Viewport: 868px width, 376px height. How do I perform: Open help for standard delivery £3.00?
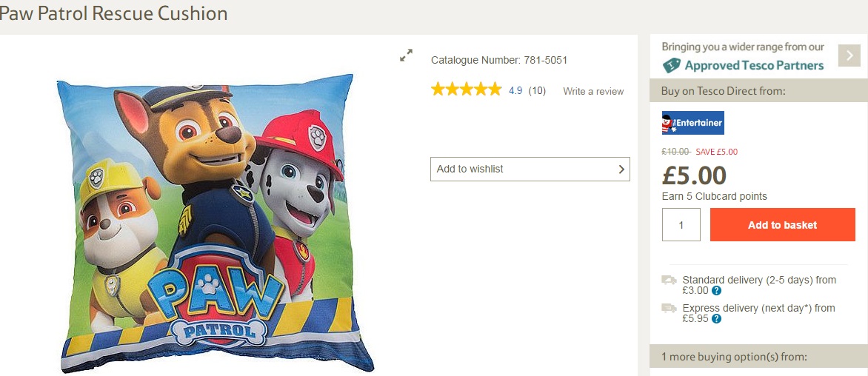[x=716, y=291]
